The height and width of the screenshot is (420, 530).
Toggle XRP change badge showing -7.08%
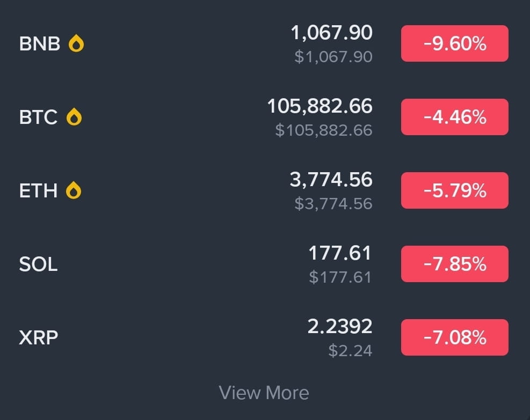[455, 337]
